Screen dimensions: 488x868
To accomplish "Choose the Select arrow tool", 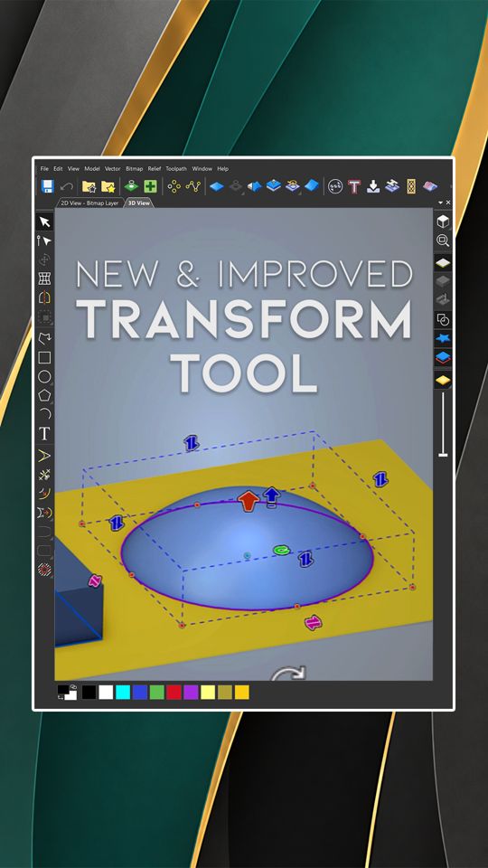I will tap(44, 222).
